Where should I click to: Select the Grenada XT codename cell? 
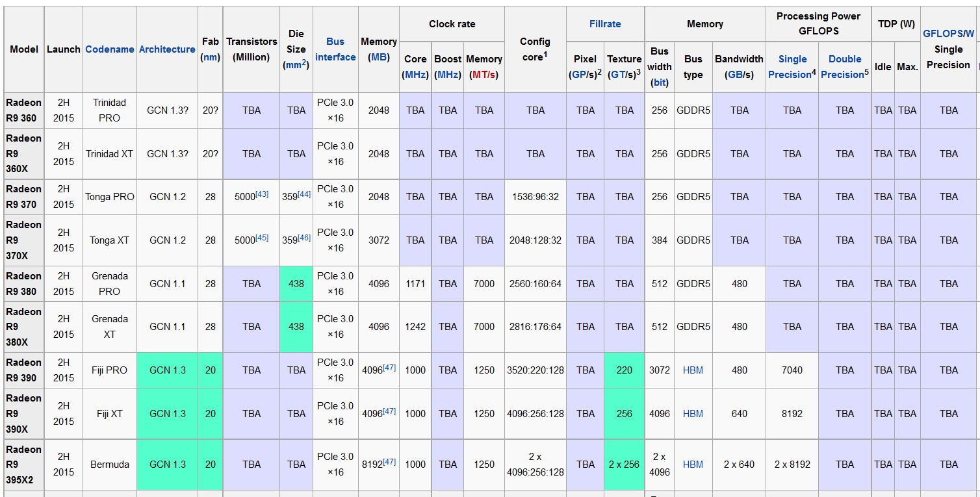pyautogui.click(x=109, y=327)
